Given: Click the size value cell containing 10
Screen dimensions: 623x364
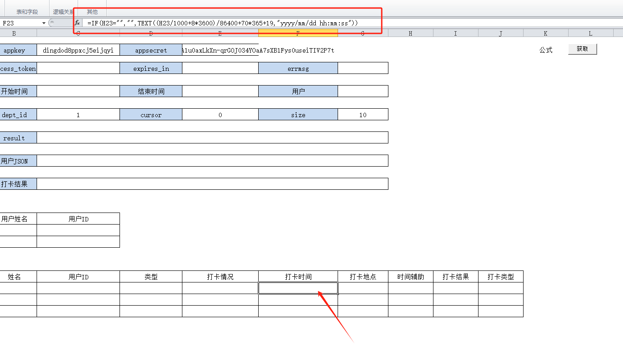Looking at the screenshot, I should coord(363,115).
